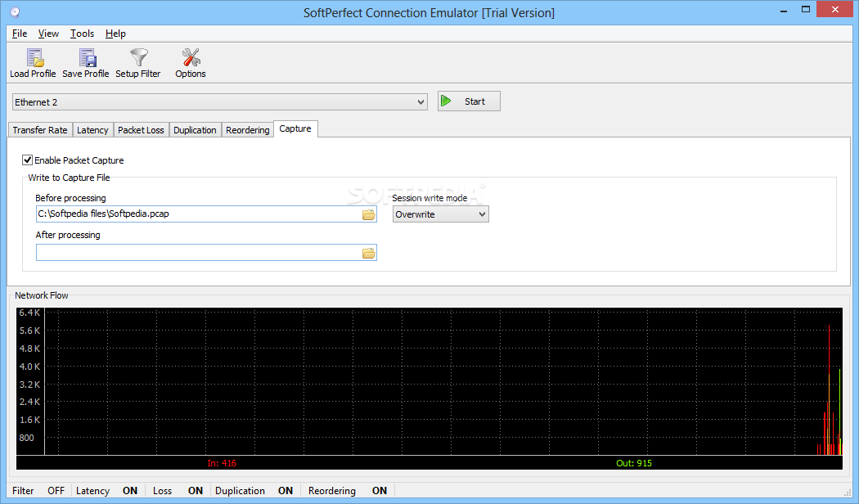Close the Connection Emulator window
The image size is (859, 504).
tap(835, 9)
